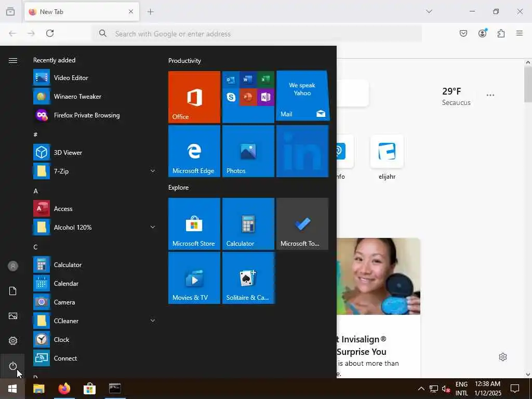Expand the 7-Zip folder

pos(95,171)
